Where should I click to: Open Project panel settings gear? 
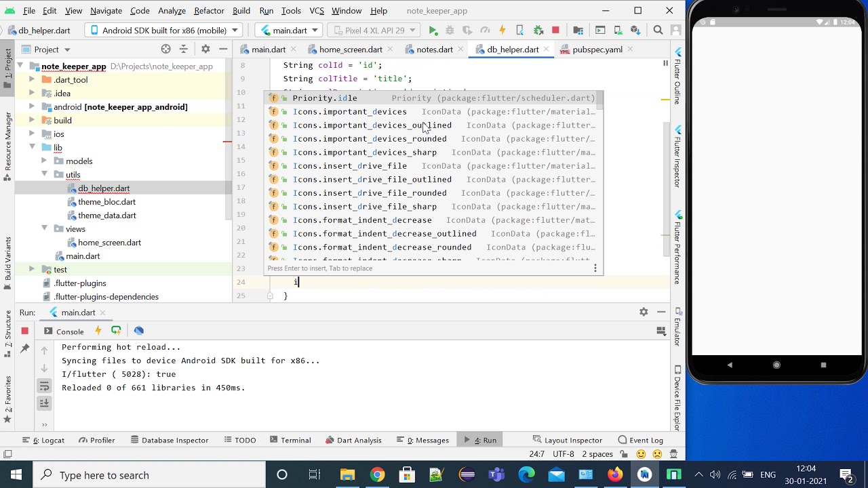point(205,49)
